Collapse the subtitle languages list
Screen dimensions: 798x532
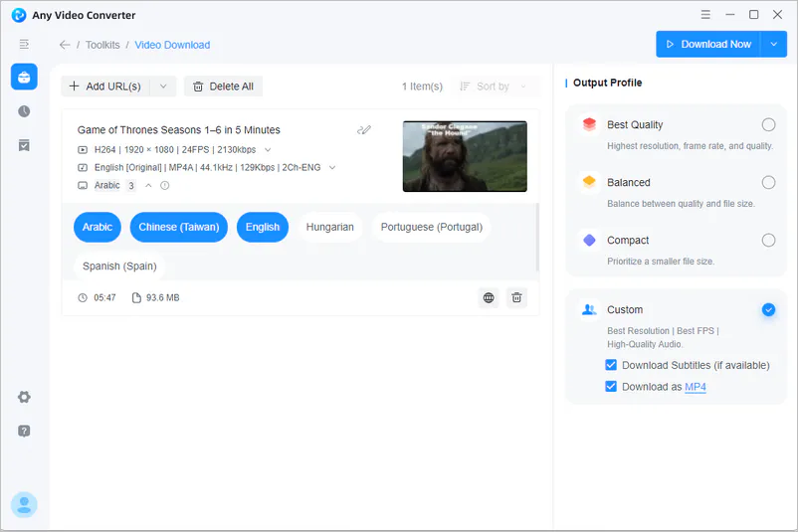(x=148, y=186)
